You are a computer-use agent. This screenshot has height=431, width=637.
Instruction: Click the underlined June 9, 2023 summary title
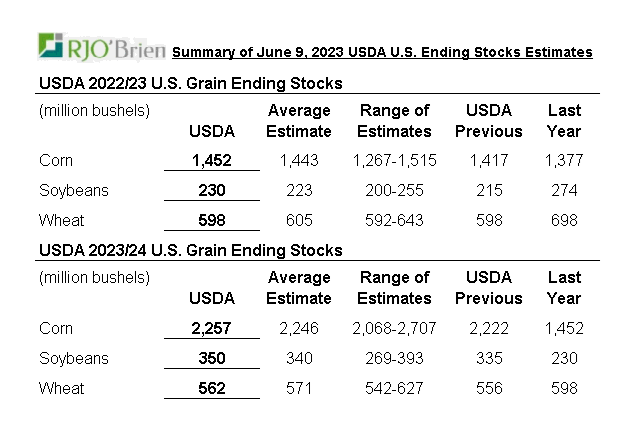(x=382, y=52)
